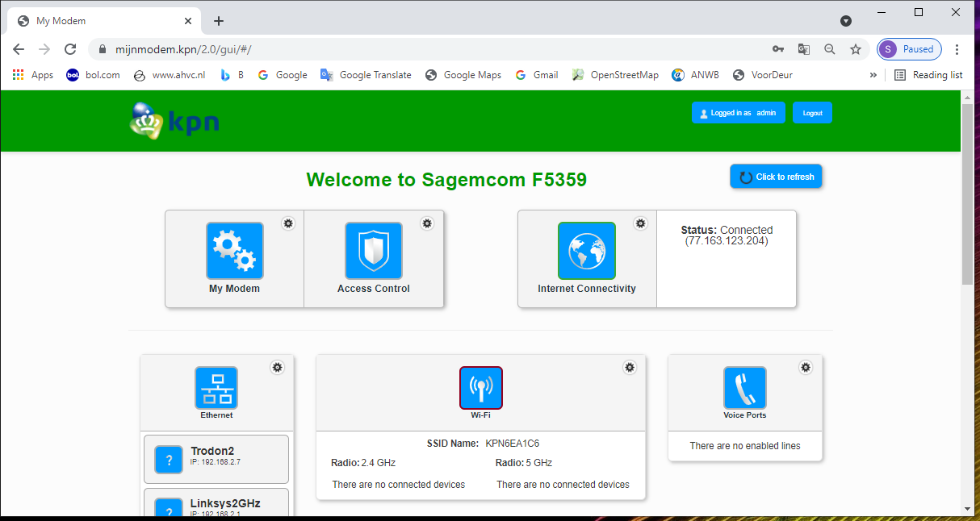Click the Radio: 2.4 GHz label
This screenshot has height=521, width=980.
click(x=363, y=463)
